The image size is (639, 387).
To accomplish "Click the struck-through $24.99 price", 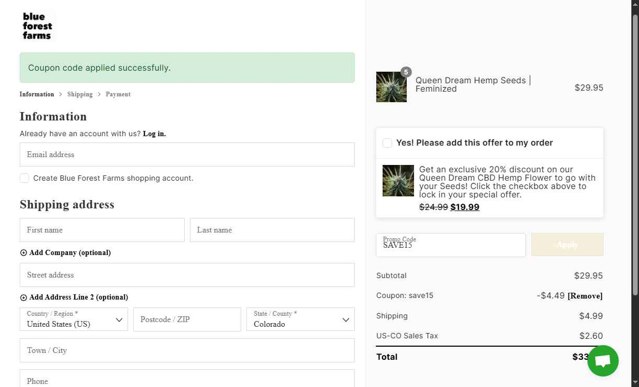I will [434, 207].
